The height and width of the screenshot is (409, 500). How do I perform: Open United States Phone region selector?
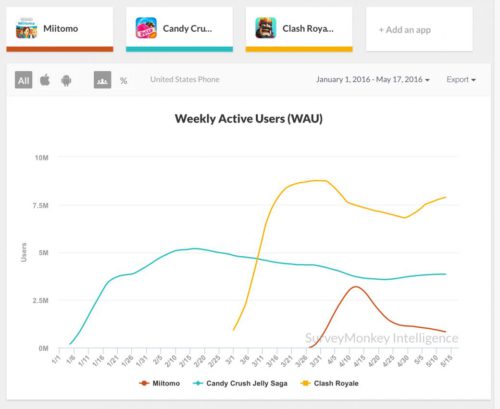click(185, 79)
